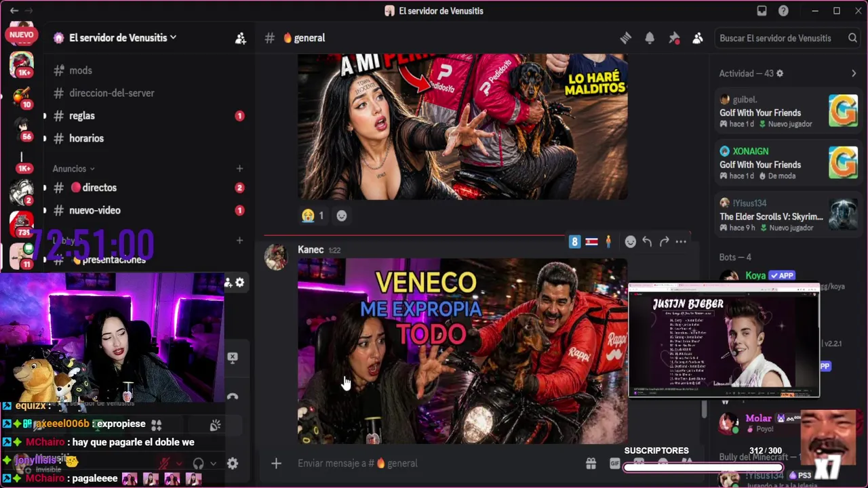Add reaction below the first image message
This screenshot has width=868, height=488.
click(x=342, y=216)
